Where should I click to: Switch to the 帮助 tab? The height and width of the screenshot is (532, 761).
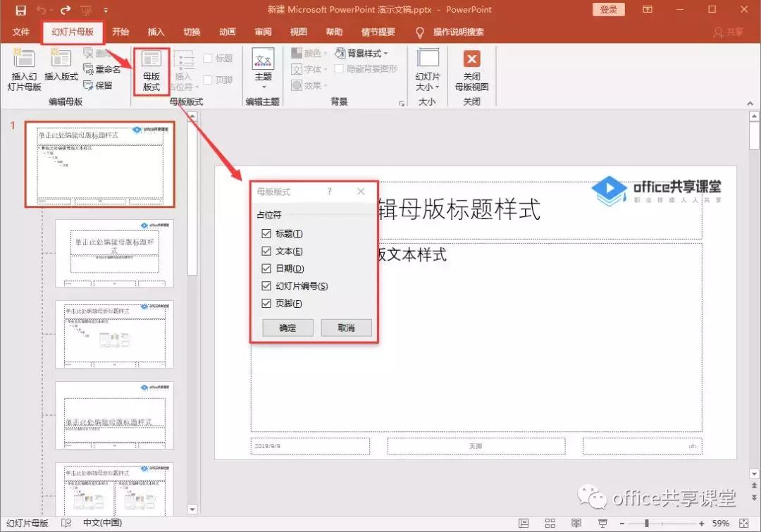(334, 32)
